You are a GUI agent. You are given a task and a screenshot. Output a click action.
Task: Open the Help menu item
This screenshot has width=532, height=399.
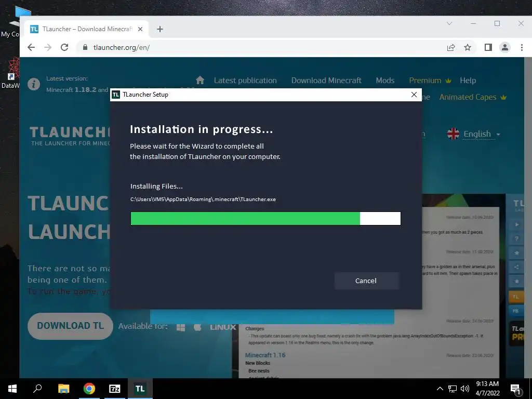pyautogui.click(x=468, y=81)
